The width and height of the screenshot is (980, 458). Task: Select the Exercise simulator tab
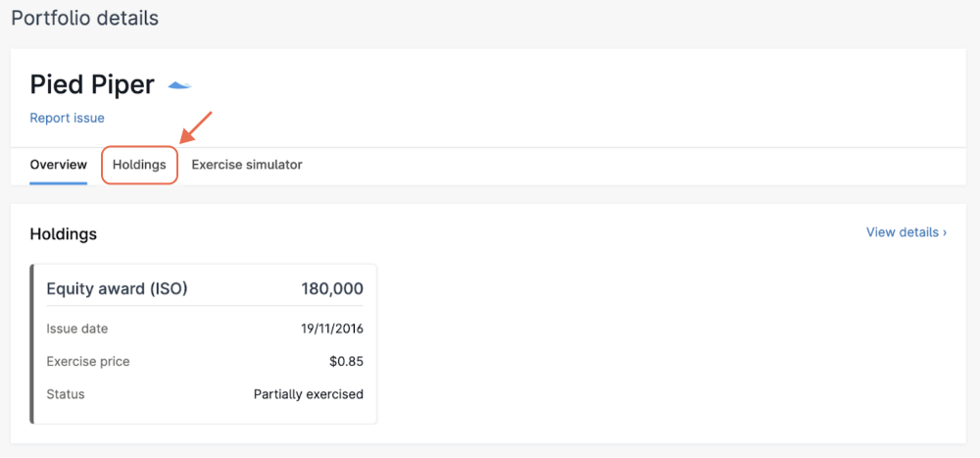coord(247,165)
